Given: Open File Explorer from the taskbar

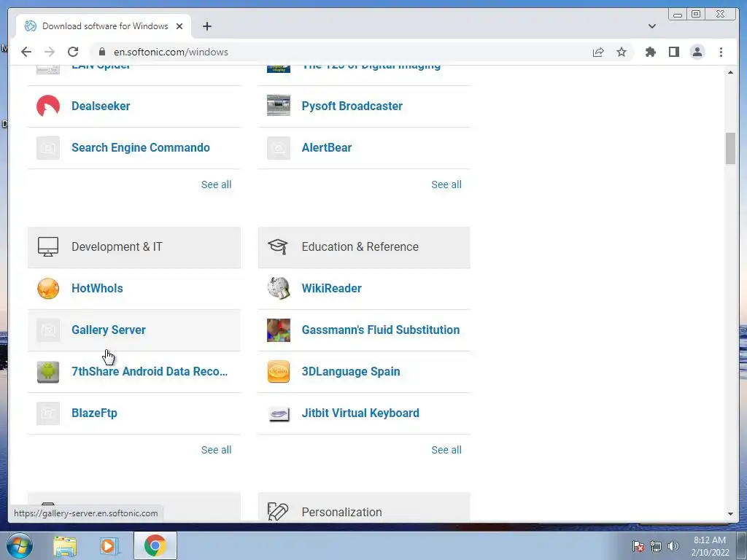Looking at the screenshot, I should tap(65, 546).
